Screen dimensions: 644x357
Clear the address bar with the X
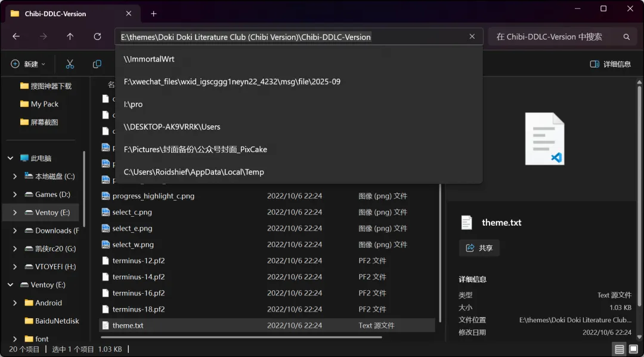pyautogui.click(x=472, y=36)
